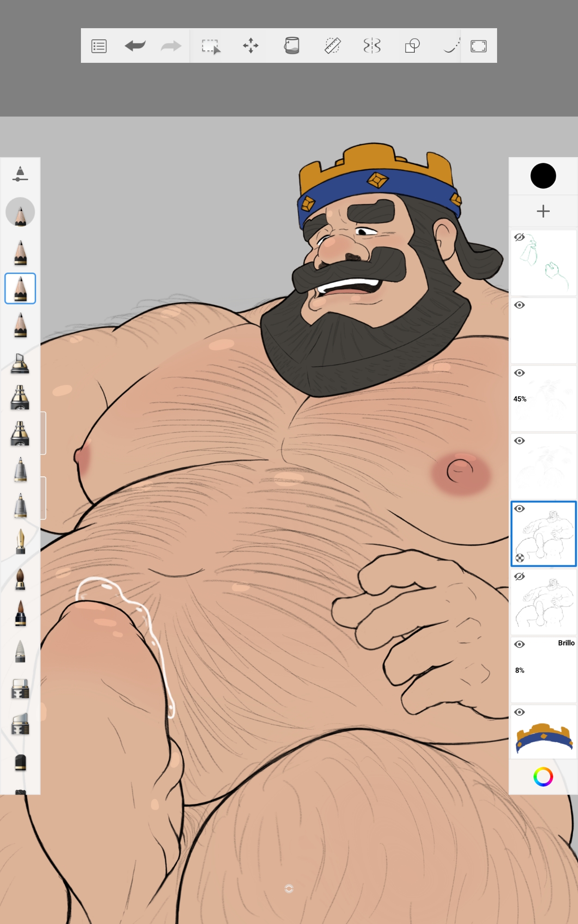578x924 pixels.
Task: Click the grayed-out Redo arrow
Action: click(171, 46)
